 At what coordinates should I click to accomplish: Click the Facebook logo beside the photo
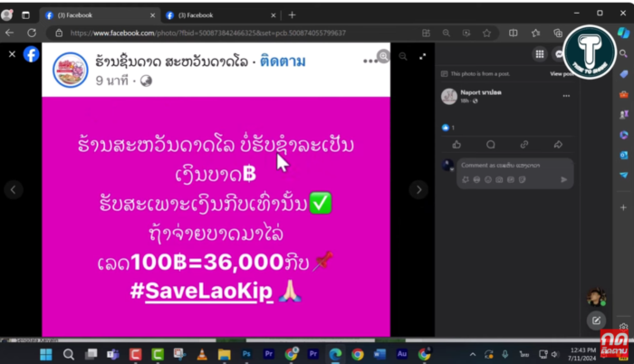(31, 54)
